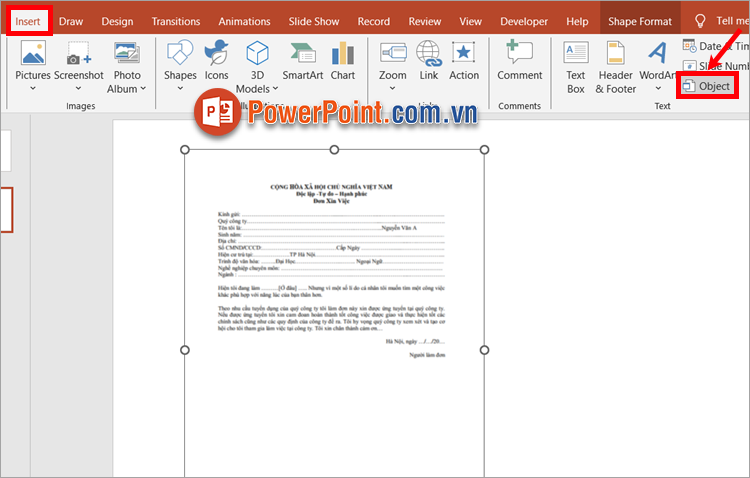Open the Pictures insert icon
The image size is (750, 478).
[x=33, y=53]
